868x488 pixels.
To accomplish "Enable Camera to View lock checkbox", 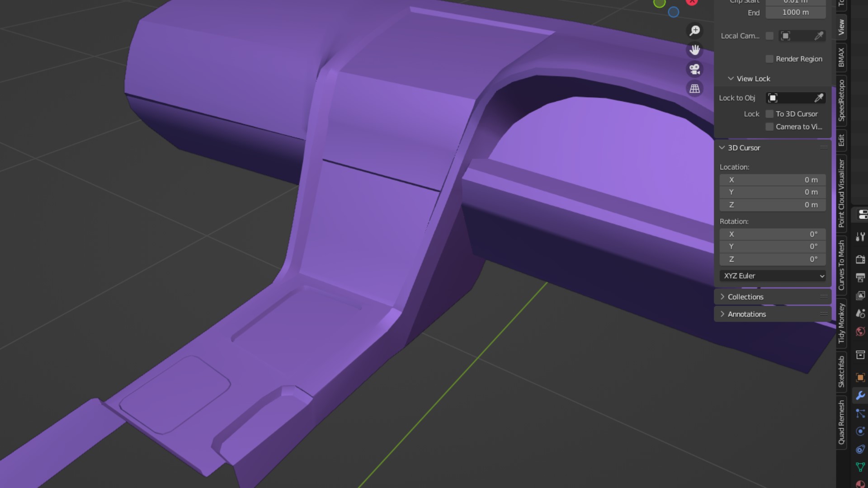I will click(x=769, y=127).
